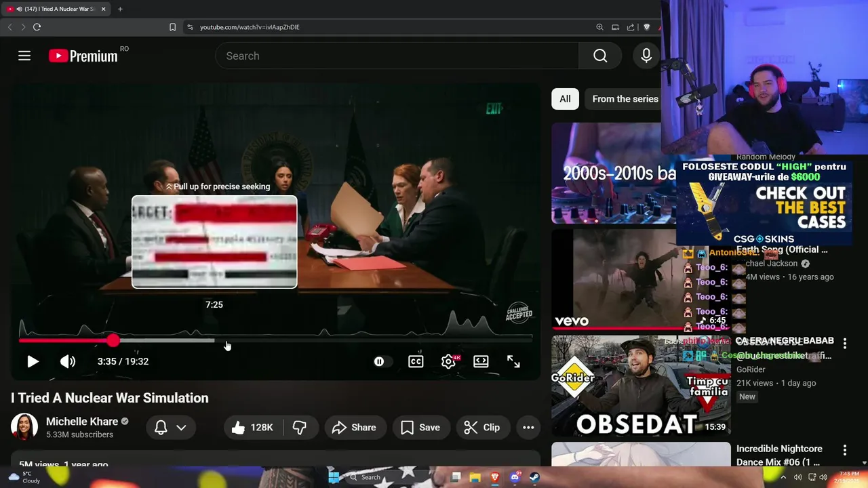This screenshot has width=868, height=488.
Task: Click the picture-in-picture icon in address bar
Action: pyautogui.click(x=615, y=27)
